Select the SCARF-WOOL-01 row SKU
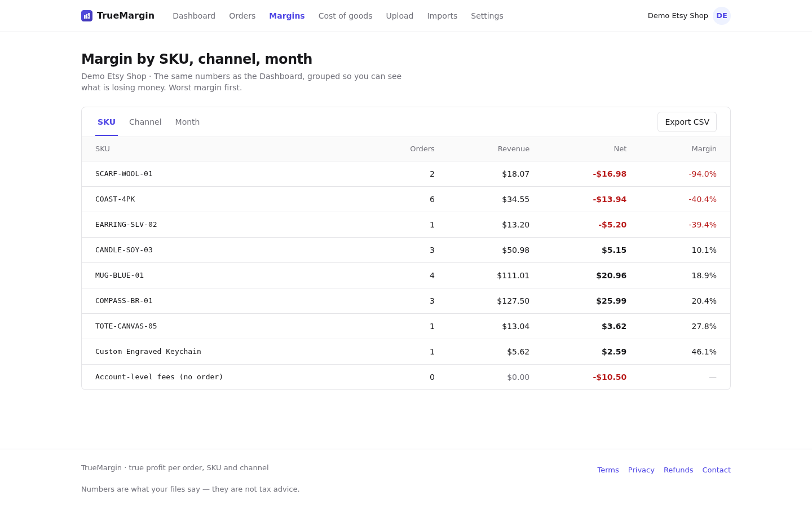The height and width of the screenshot is (508, 812). (x=124, y=174)
